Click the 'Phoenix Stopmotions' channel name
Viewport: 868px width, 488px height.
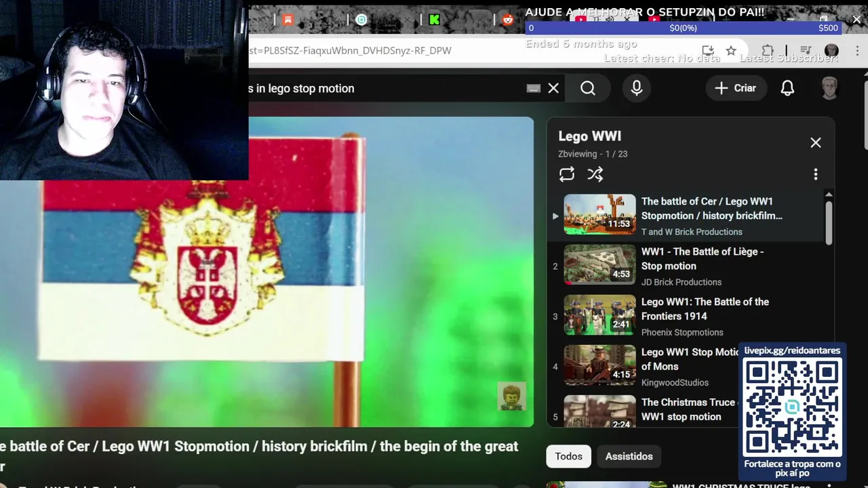coord(682,332)
